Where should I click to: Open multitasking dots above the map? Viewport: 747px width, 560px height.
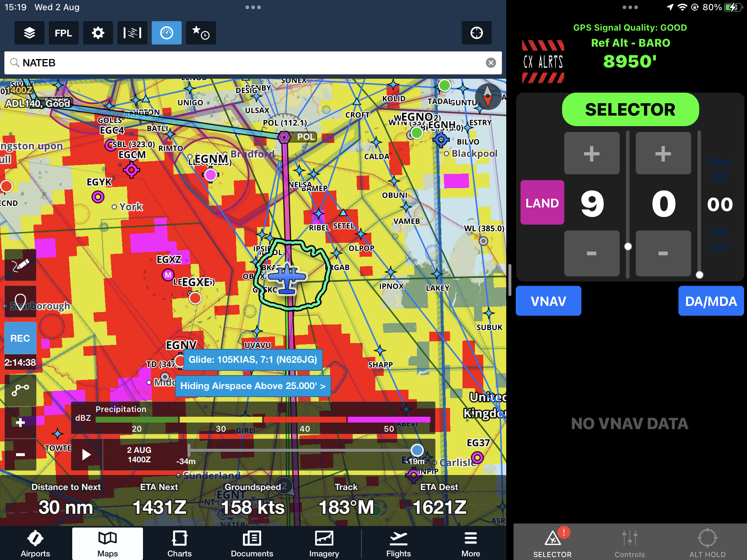click(253, 7)
